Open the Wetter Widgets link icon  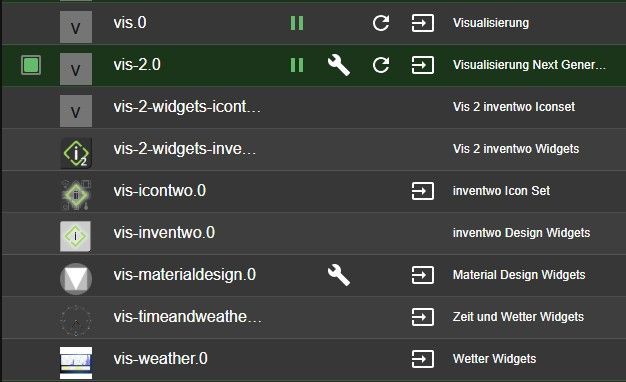tap(423, 359)
